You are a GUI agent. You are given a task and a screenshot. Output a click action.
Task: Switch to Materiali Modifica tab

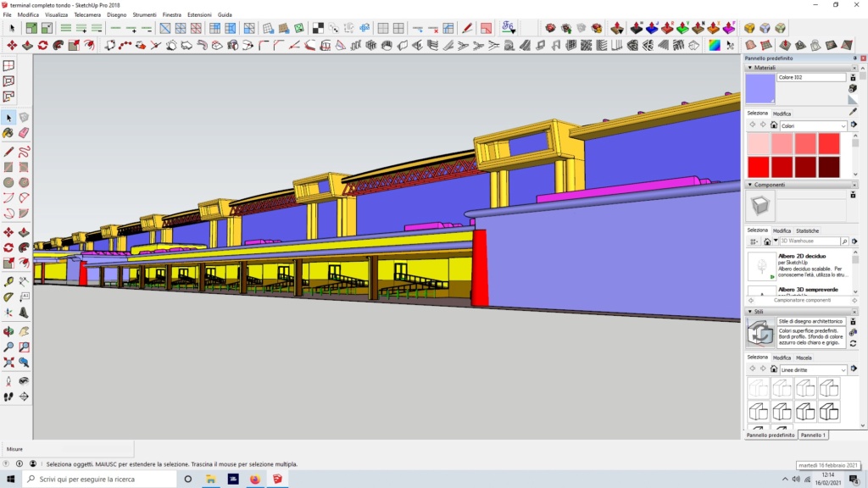[782, 114]
